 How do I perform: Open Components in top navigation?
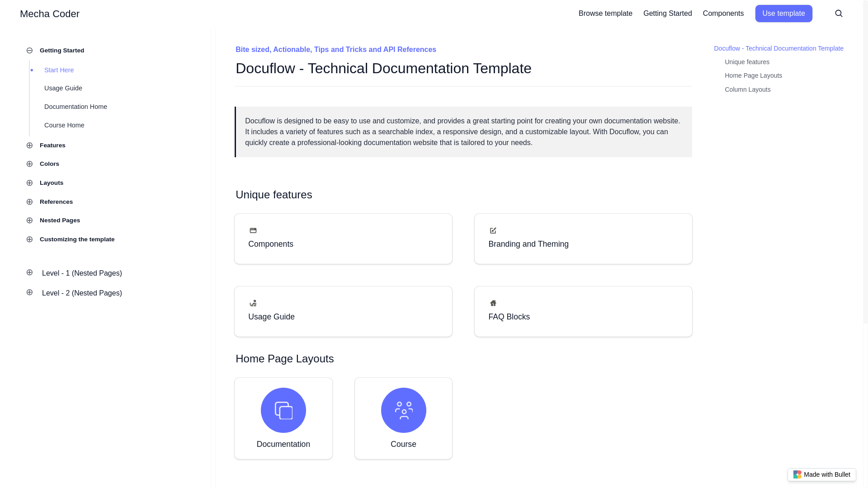click(723, 14)
